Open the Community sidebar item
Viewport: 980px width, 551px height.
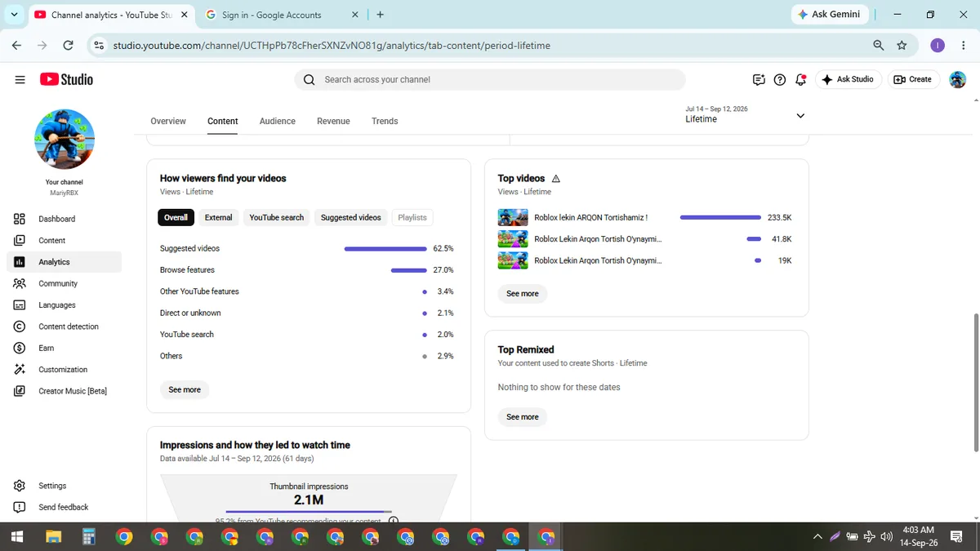tap(64, 283)
